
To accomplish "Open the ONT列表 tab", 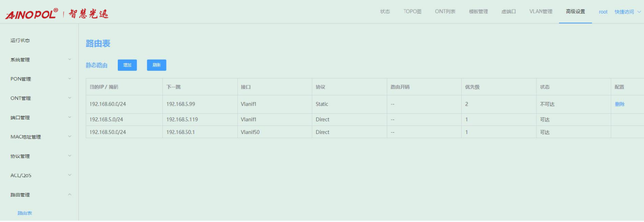I will (445, 12).
